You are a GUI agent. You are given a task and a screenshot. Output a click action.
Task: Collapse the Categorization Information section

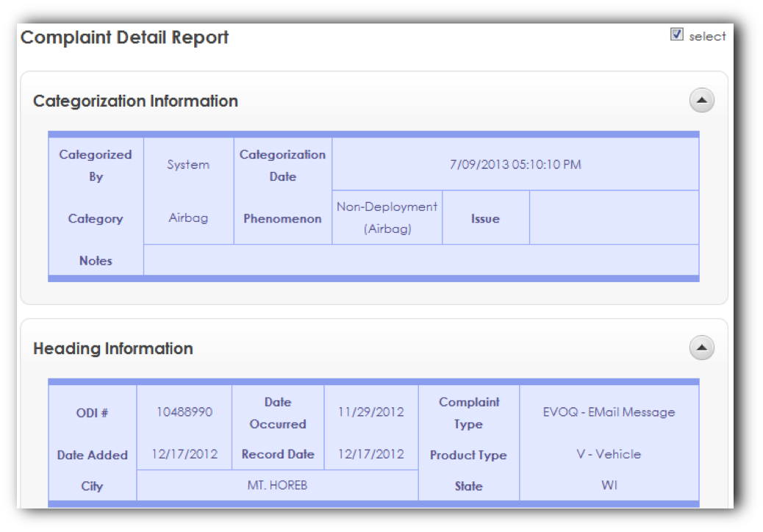[x=701, y=100]
